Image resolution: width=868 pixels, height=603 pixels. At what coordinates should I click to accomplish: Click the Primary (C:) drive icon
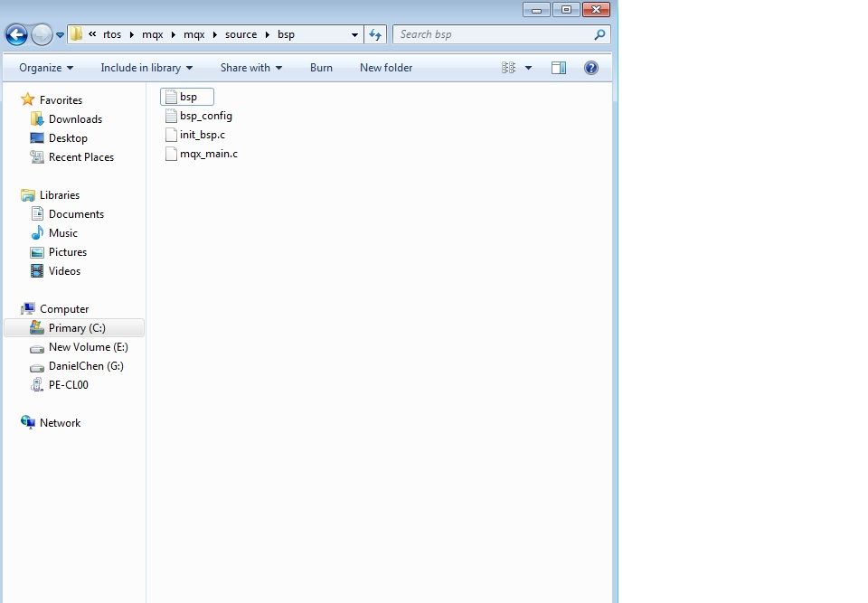point(36,327)
